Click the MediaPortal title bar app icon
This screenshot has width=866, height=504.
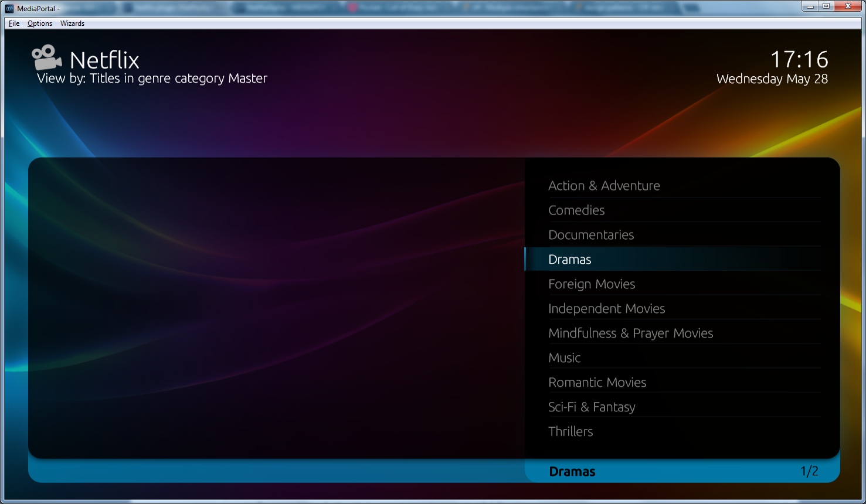[x=9, y=8]
